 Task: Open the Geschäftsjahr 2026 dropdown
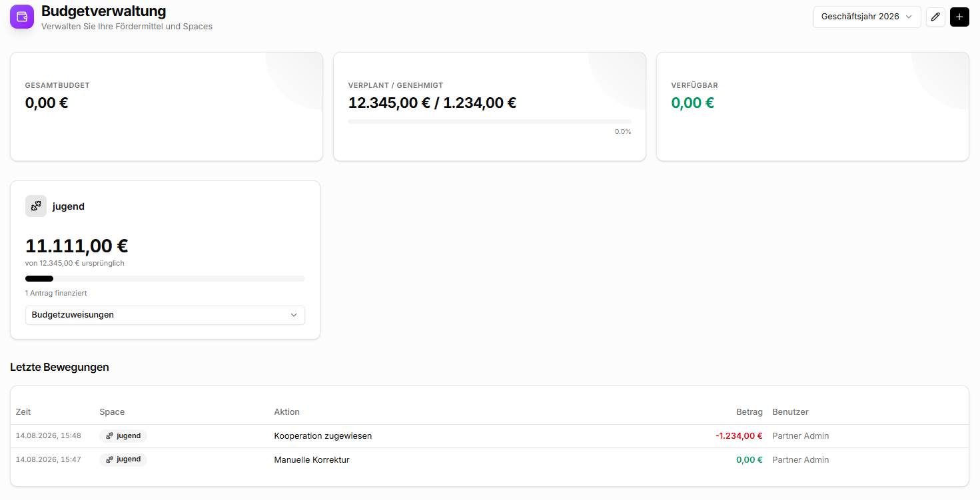click(867, 17)
